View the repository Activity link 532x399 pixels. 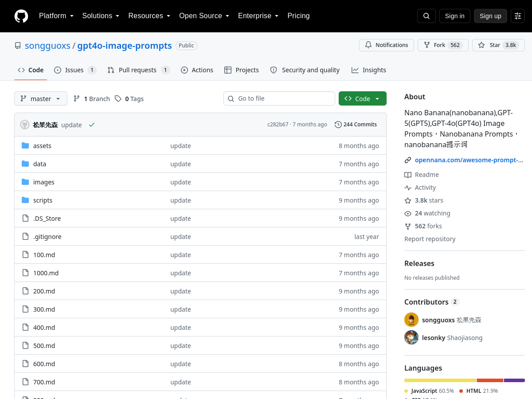[x=420, y=188]
